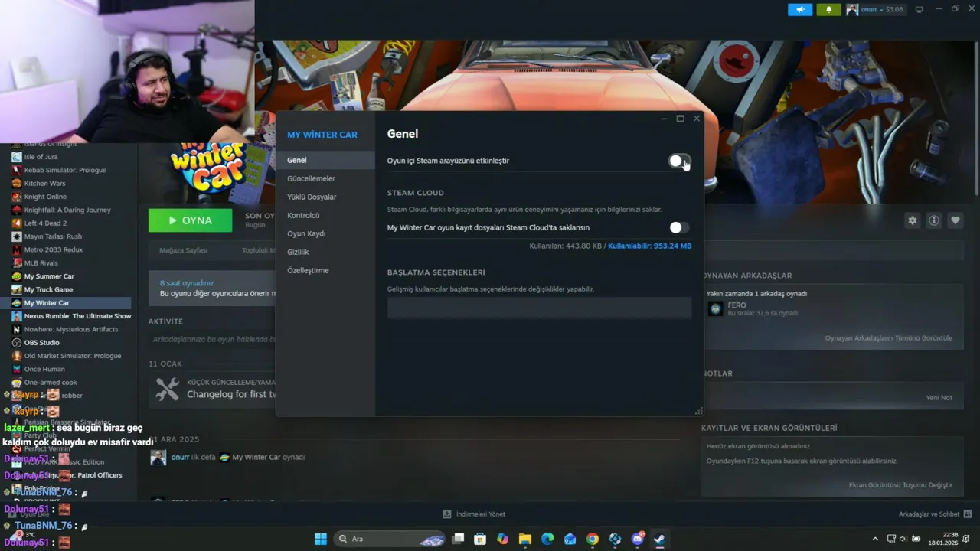
Task: Open File Explorer taskbar icon
Action: 525,539
